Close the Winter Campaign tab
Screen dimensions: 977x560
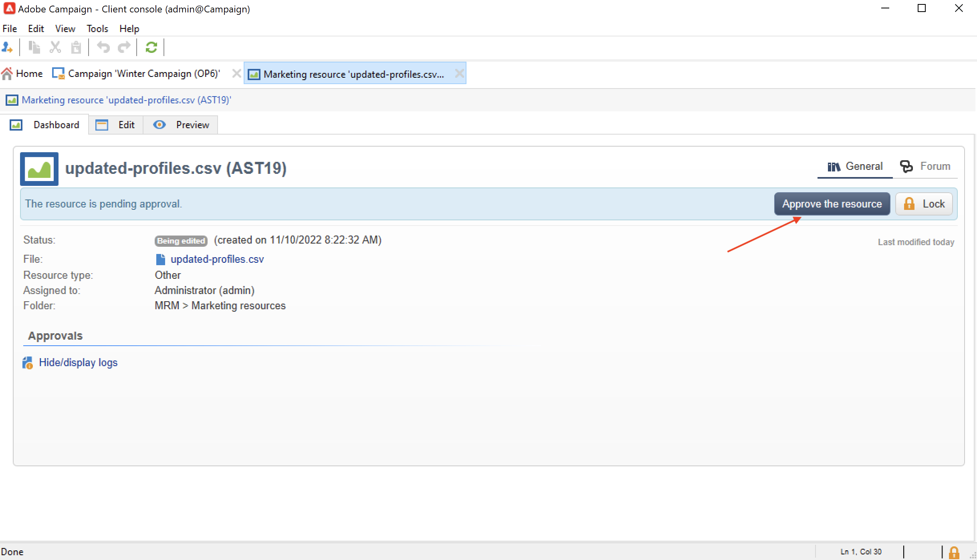pyautogui.click(x=237, y=74)
